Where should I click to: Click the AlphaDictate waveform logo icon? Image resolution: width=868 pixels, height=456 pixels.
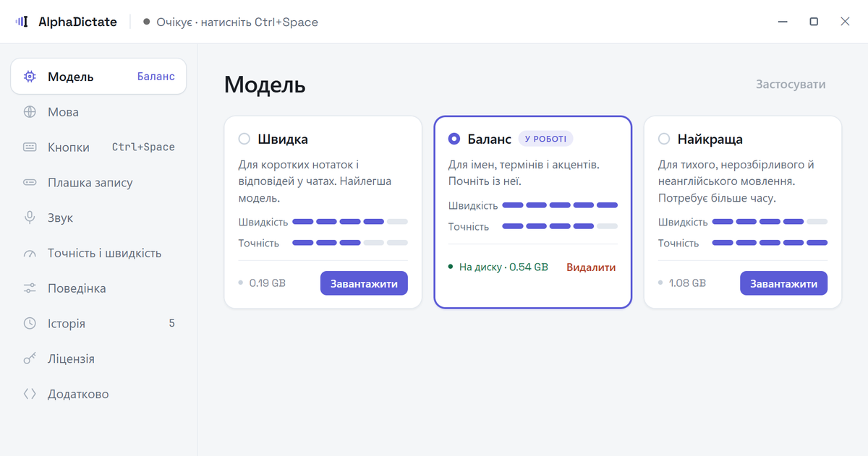pos(22,22)
